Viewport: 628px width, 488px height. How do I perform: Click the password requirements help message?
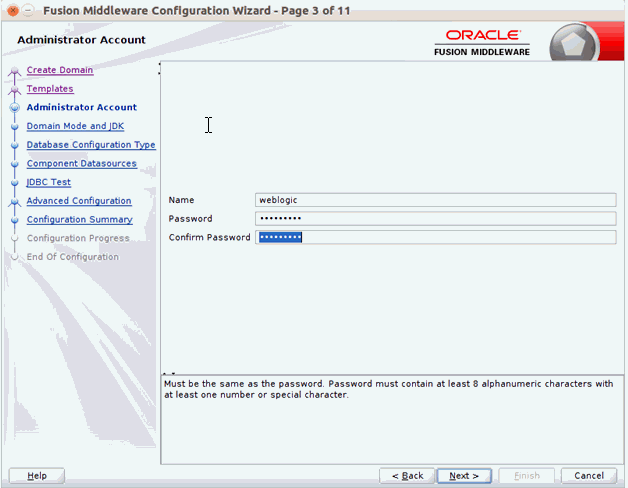[388, 389]
